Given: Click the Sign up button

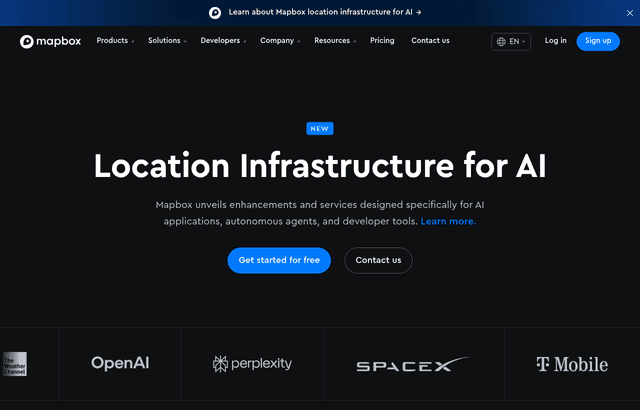Looking at the screenshot, I should point(598,41).
